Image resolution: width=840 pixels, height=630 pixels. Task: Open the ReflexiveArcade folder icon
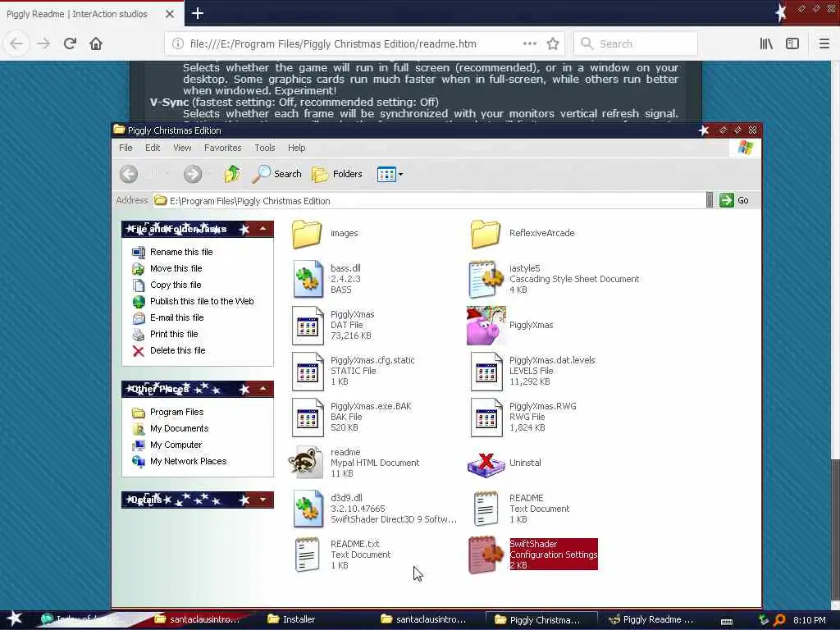pyautogui.click(x=486, y=234)
